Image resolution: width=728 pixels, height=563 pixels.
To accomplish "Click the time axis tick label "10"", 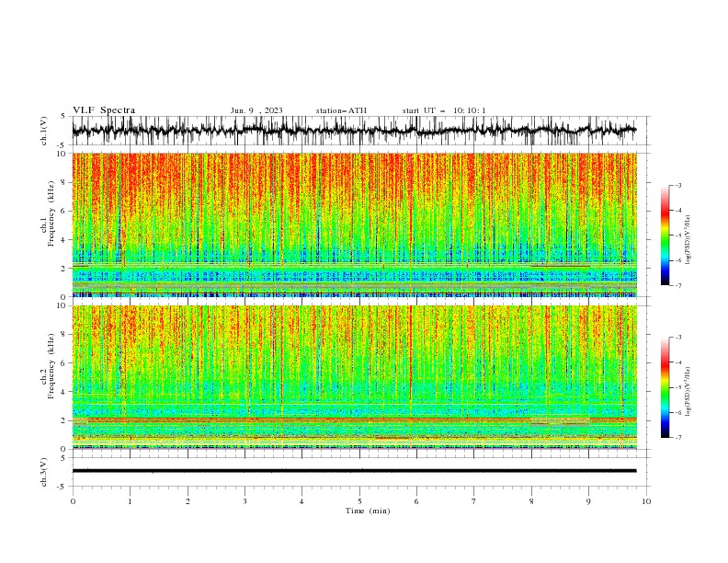I will point(646,501).
